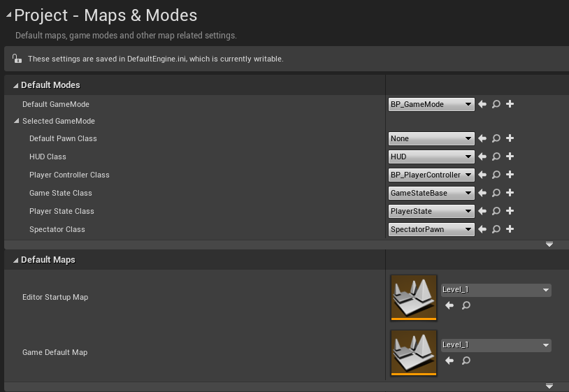The image size is (569, 392).
Task: Collapse the Default Maps section
Action: (15, 260)
